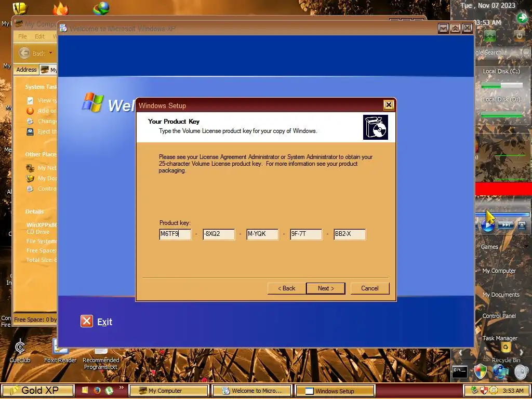The image size is (532, 399).
Task: Click the Windows XP flag logo
Action: point(92,102)
